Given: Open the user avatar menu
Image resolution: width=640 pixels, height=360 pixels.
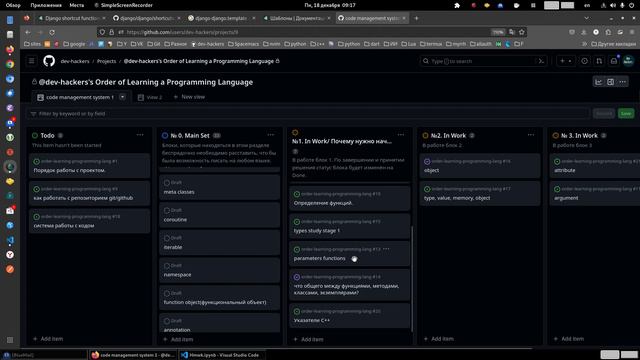Looking at the screenshot, I should [x=628, y=61].
